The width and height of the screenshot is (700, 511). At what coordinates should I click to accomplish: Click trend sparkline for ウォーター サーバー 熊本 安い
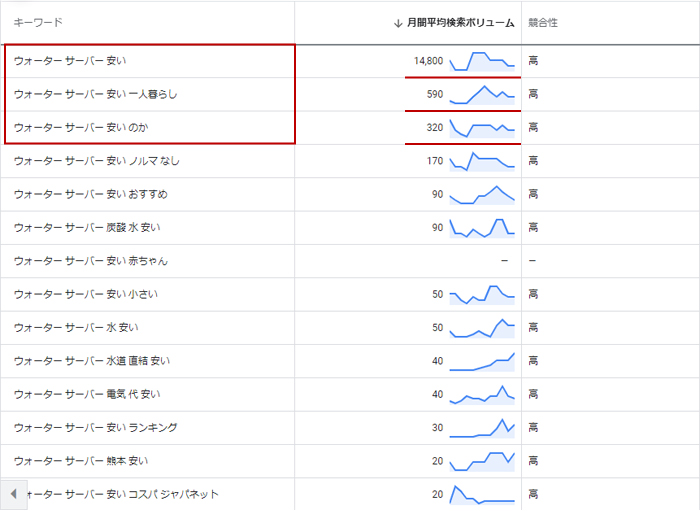click(x=482, y=461)
